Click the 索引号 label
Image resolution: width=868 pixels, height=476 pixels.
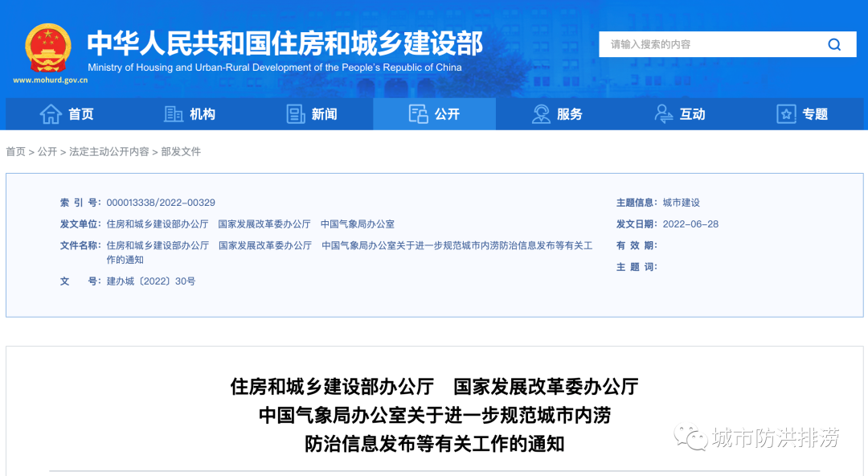pos(80,203)
